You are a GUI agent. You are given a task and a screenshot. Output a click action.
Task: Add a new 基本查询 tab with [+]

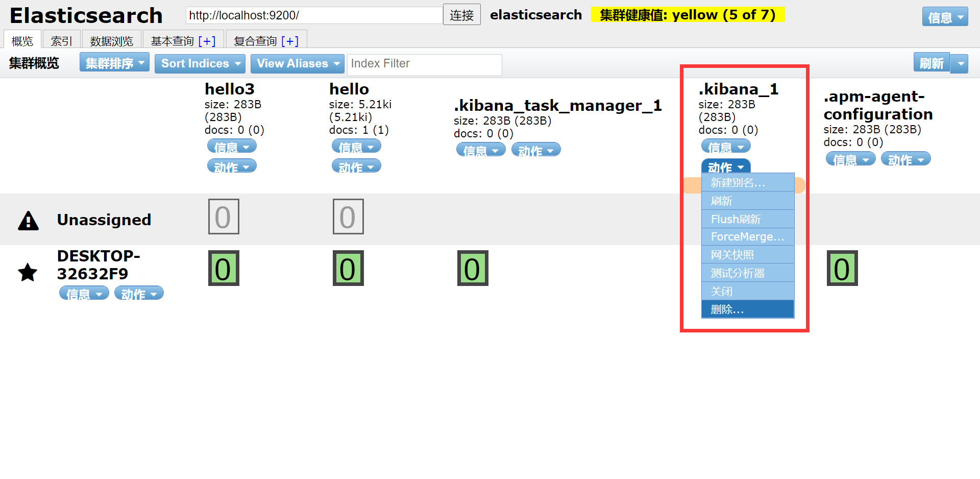tap(207, 40)
